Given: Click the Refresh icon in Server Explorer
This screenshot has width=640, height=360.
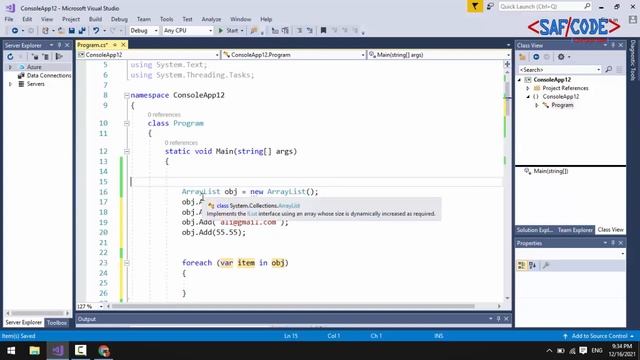Looking at the screenshot, I should click(x=10, y=57).
